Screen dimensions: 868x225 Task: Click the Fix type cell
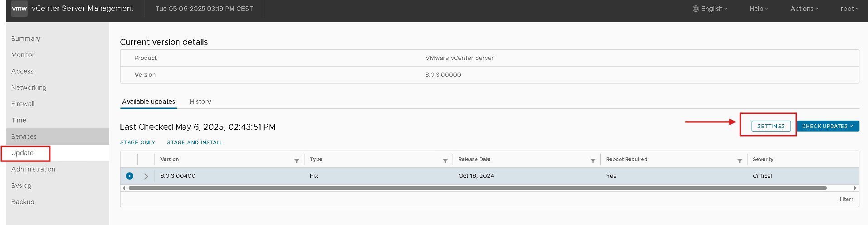(314, 176)
